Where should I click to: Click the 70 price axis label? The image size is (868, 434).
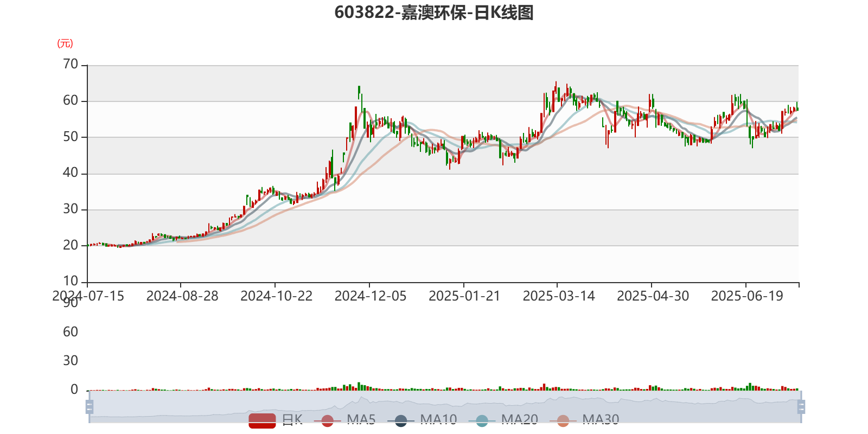pos(71,64)
